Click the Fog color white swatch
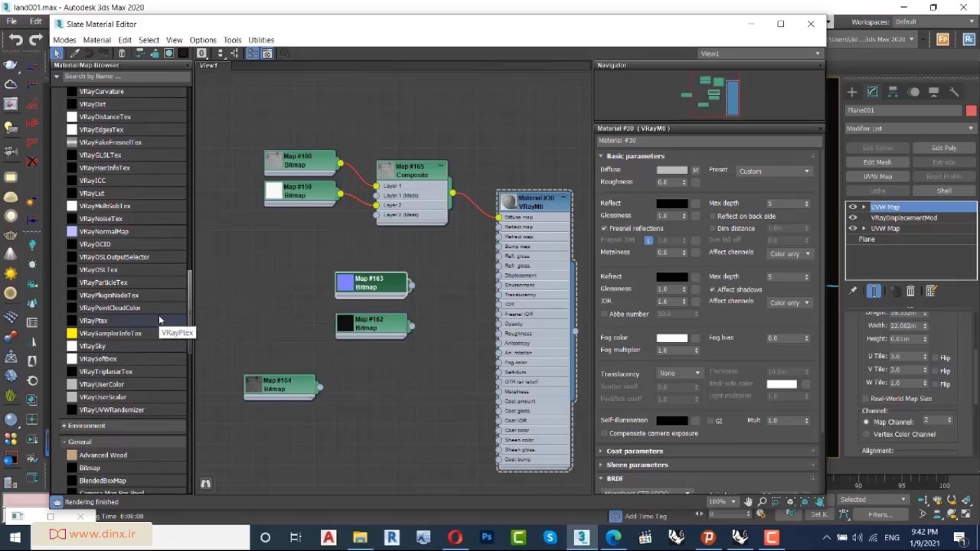The width and height of the screenshot is (980, 551). coord(671,337)
